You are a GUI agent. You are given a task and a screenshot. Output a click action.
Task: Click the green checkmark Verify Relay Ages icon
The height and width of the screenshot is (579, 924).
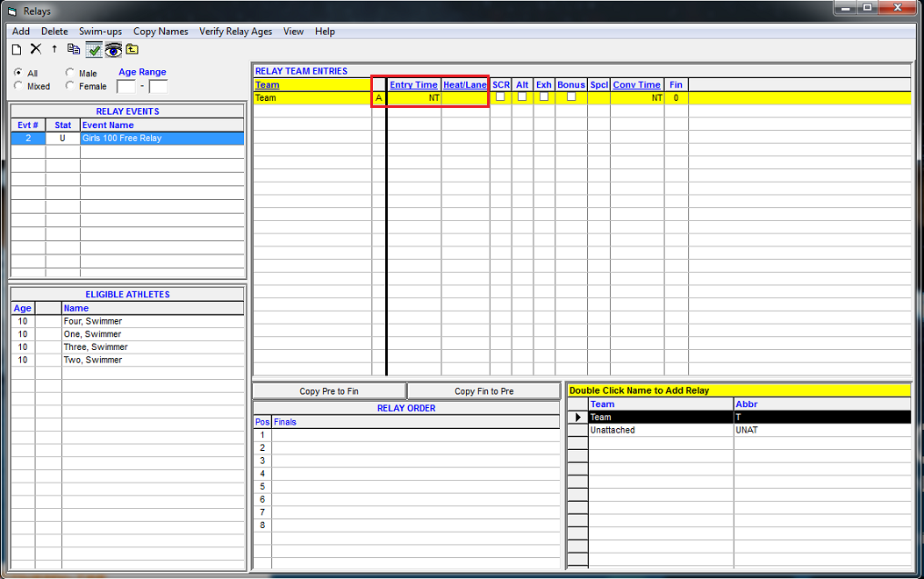pyautogui.click(x=94, y=50)
